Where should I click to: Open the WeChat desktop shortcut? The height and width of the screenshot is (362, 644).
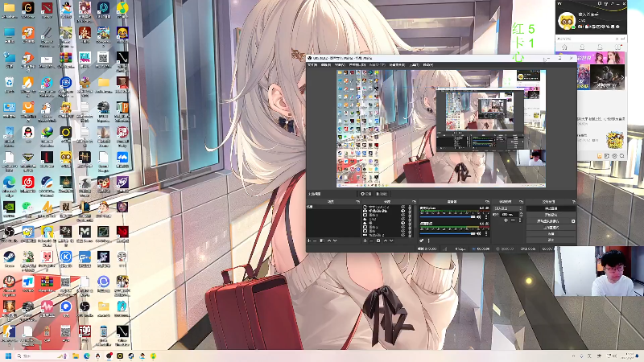(x=28, y=206)
